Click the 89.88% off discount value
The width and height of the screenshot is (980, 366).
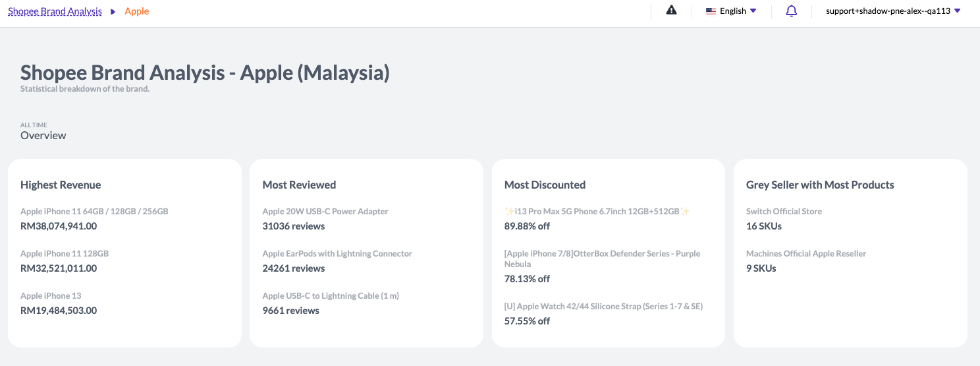[527, 226]
